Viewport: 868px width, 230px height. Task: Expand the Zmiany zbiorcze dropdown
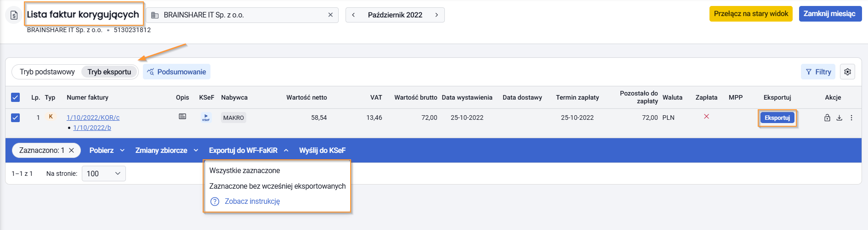[167, 151]
